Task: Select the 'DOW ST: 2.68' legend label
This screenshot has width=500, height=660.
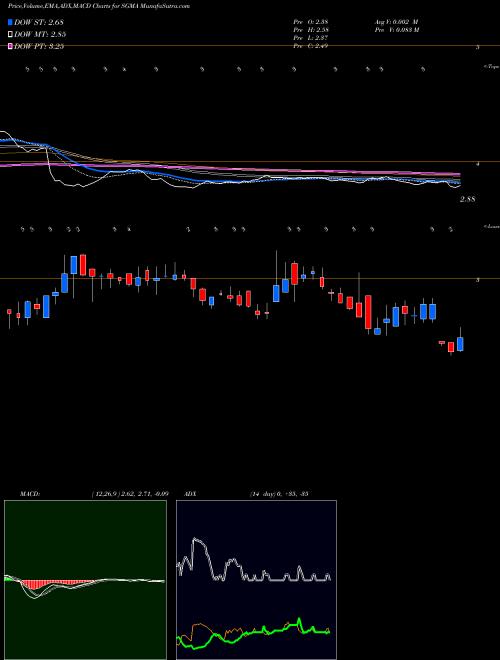Action: pos(39,22)
